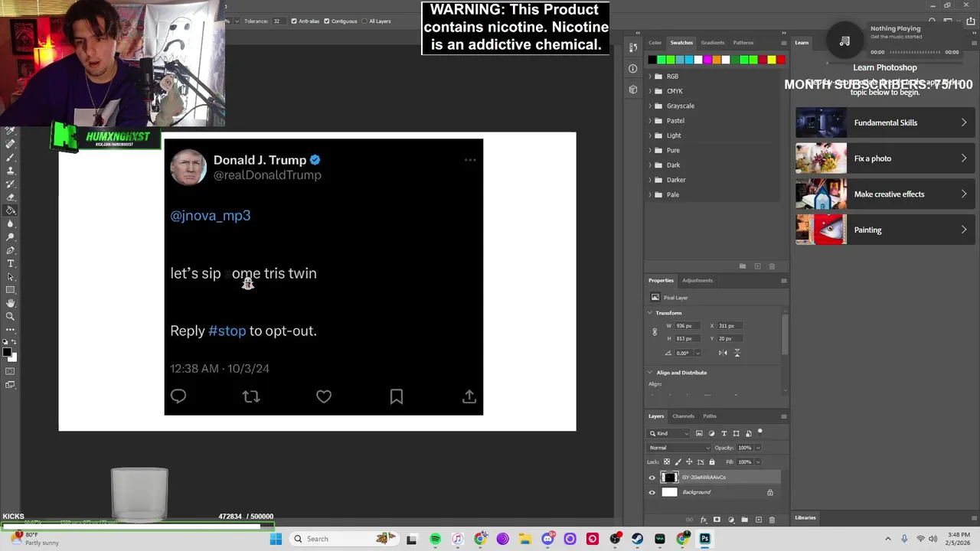The height and width of the screenshot is (551, 980).
Task: Toggle layer filter on/off switch
Action: 760,432
